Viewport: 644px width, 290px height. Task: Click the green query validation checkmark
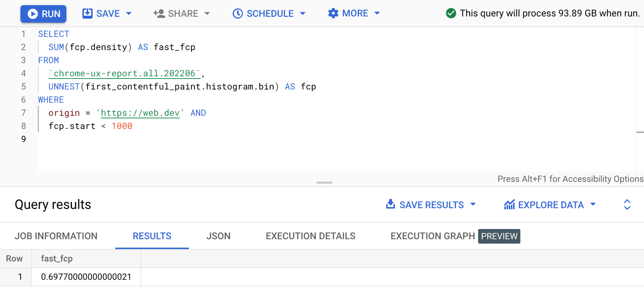[x=451, y=14]
